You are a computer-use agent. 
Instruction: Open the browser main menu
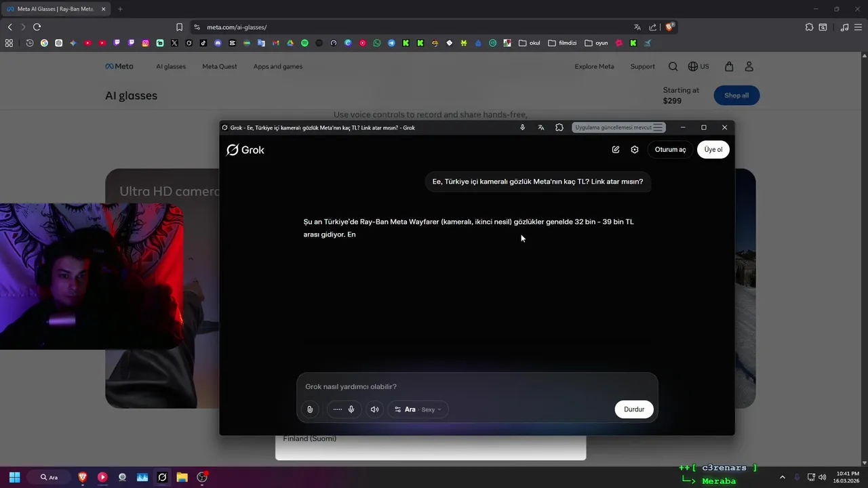[x=859, y=27]
